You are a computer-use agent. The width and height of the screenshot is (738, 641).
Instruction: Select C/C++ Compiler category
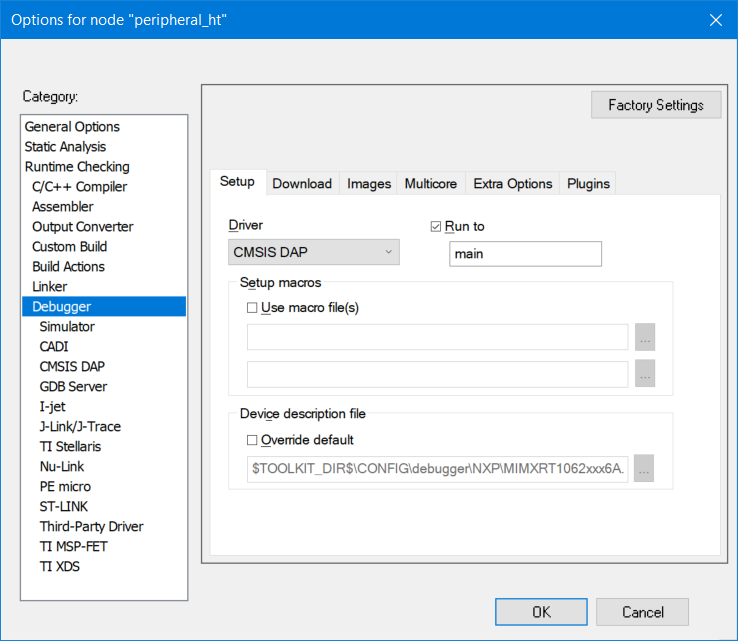tap(79, 187)
